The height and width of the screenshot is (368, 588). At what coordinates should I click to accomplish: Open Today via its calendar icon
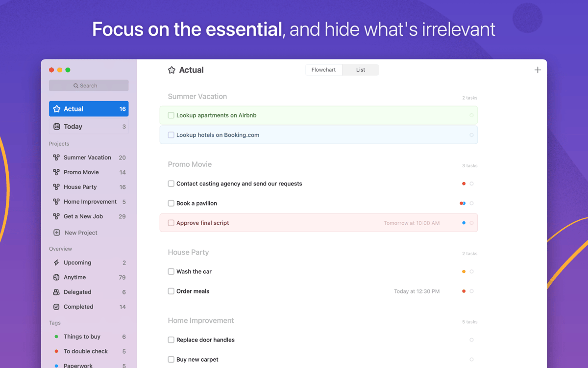(x=57, y=127)
